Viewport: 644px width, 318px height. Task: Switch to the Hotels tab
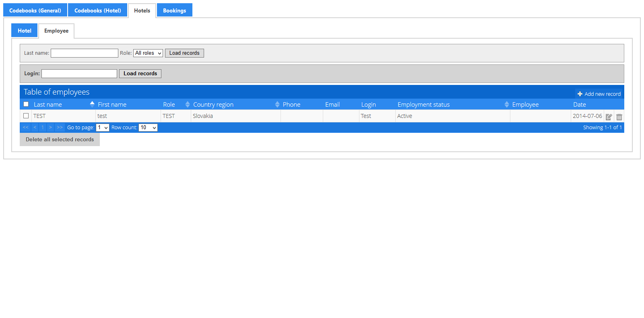(x=142, y=10)
